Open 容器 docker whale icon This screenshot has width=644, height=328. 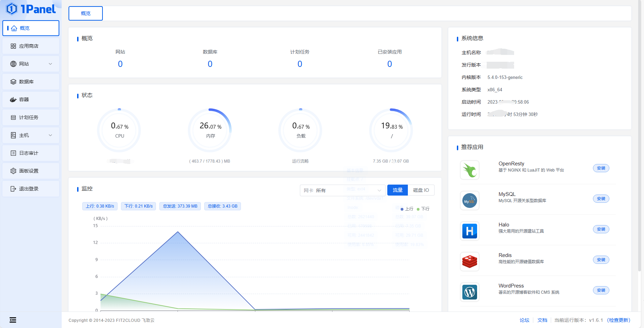click(13, 99)
